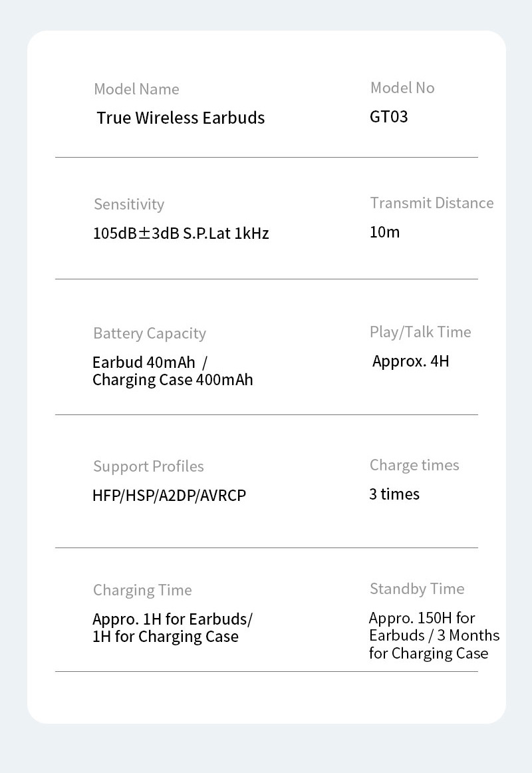This screenshot has height=773, width=532.
Task: Click the Model No label
Action: point(402,88)
